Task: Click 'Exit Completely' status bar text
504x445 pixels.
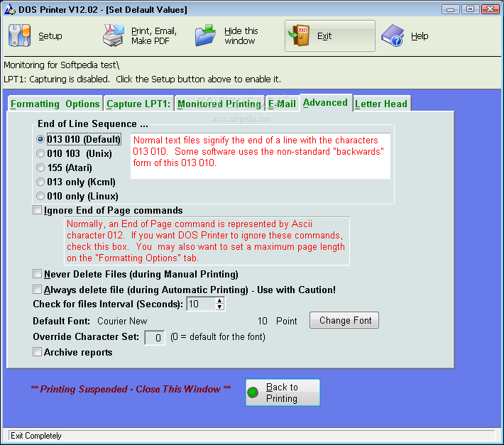Action: tap(36, 436)
